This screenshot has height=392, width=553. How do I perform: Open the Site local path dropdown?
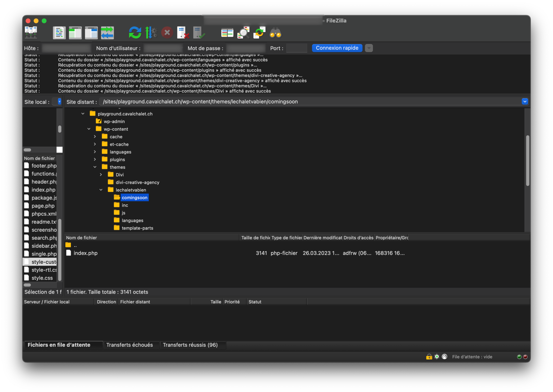click(59, 102)
